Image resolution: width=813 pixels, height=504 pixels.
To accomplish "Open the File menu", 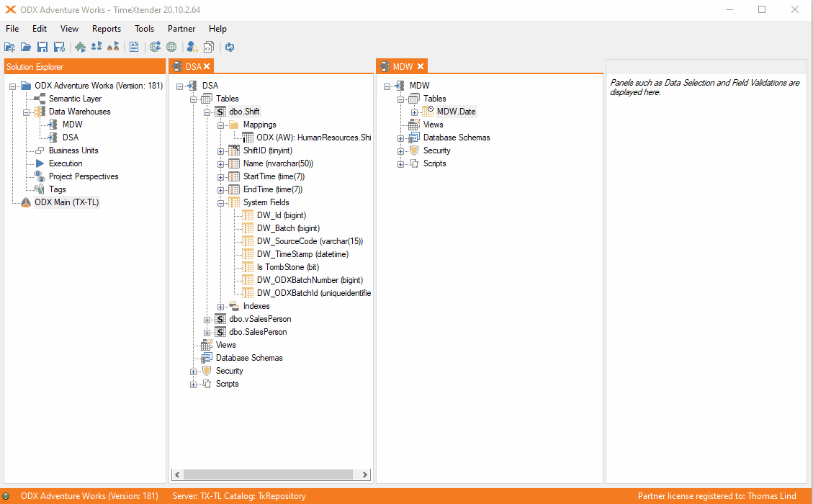I will point(12,29).
